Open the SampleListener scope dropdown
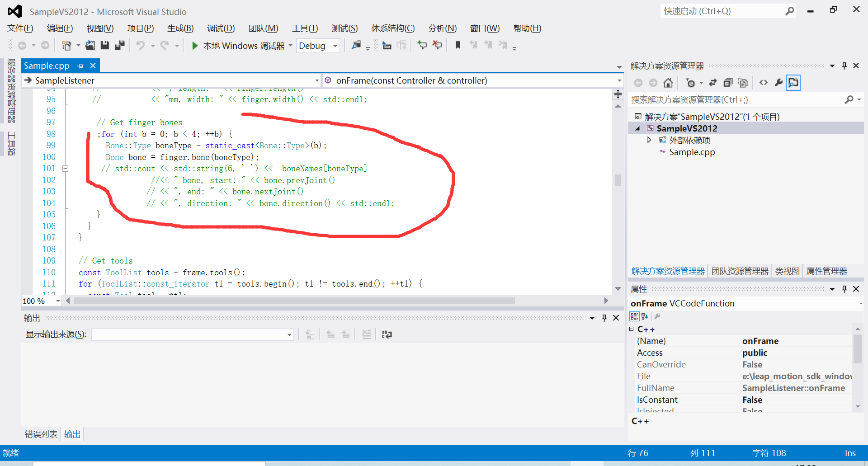The width and height of the screenshot is (868, 466). click(317, 80)
